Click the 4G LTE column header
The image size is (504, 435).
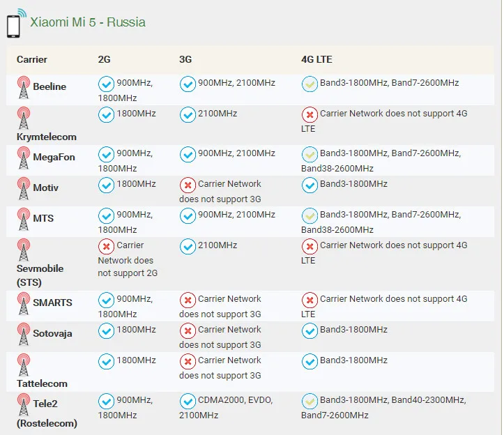pyautogui.click(x=316, y=59)
